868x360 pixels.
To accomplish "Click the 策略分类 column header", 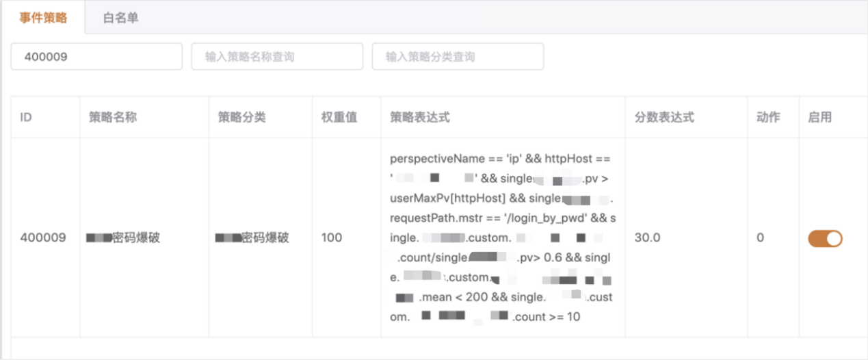I will 241,117.
